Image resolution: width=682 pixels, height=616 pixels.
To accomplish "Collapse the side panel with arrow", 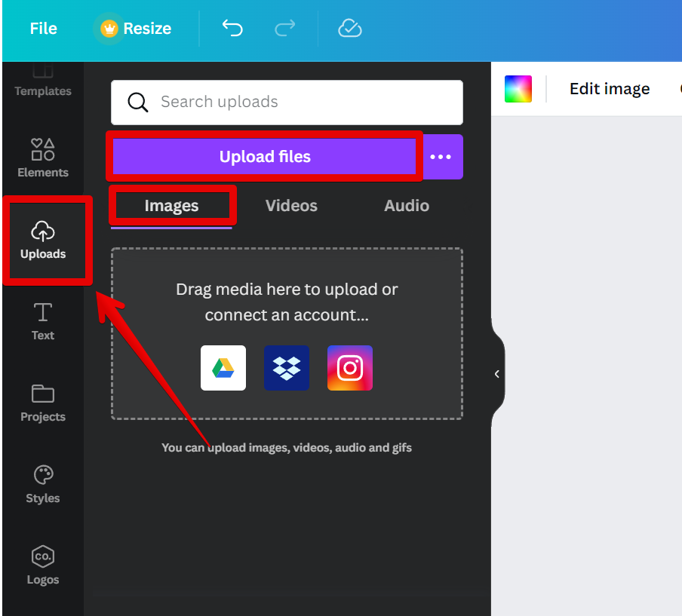I will click(496, 374).
